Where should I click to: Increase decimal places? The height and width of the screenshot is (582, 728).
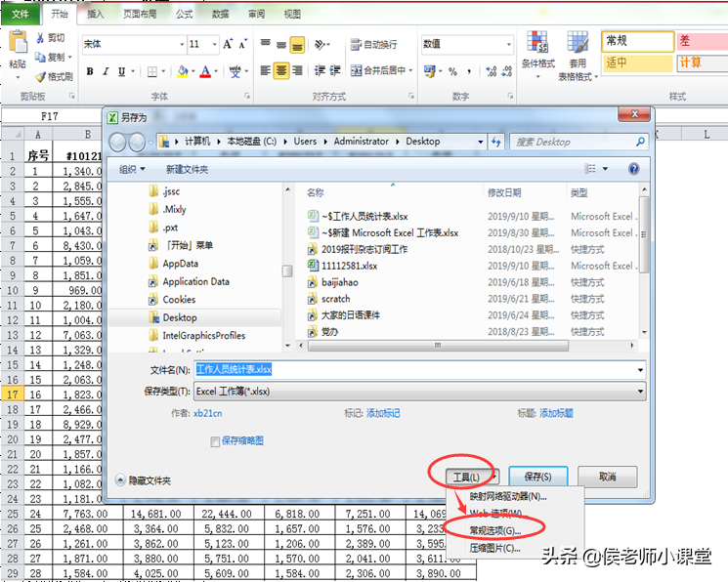click(x=492, y=71)
